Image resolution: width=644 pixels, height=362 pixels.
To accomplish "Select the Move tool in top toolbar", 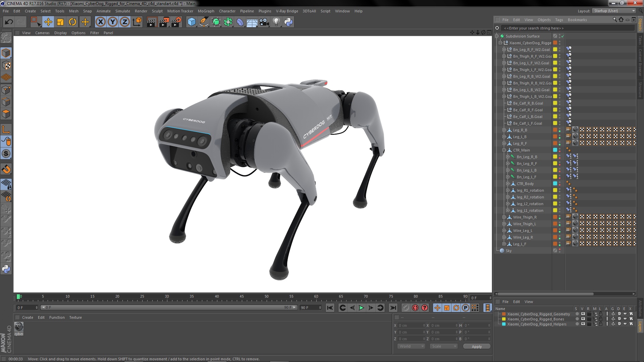I will [48, 22].
